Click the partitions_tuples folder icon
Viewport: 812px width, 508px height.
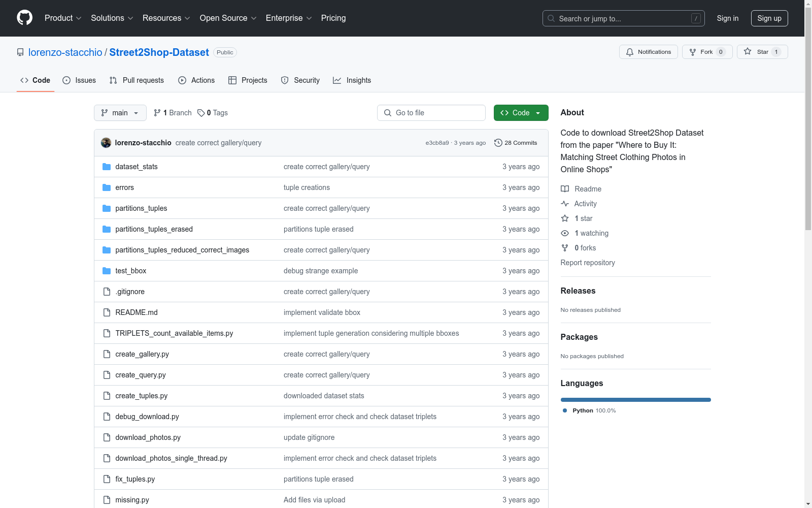(x=107, y=208)
